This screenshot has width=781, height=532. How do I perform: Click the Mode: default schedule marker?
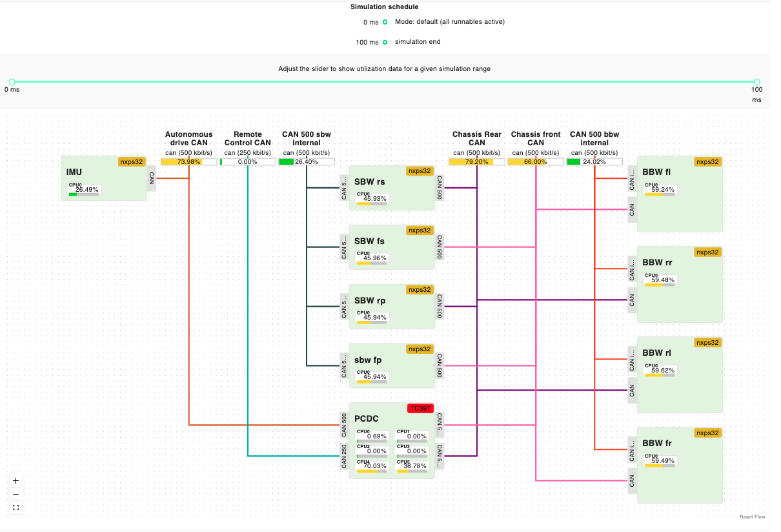[385, 21]
